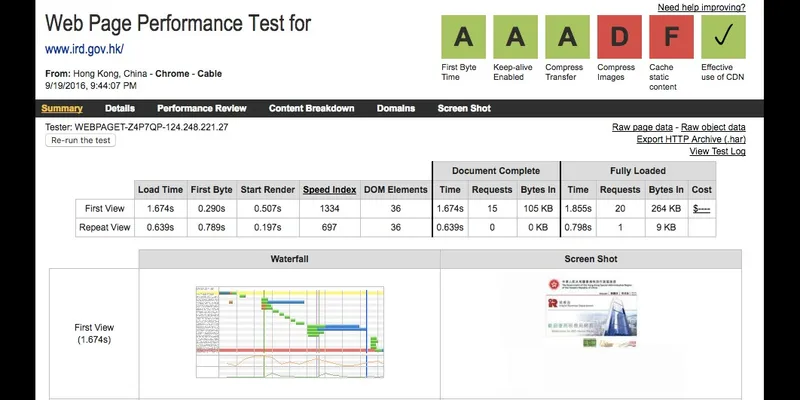Switch to the Details tab

tap(120, 108)
